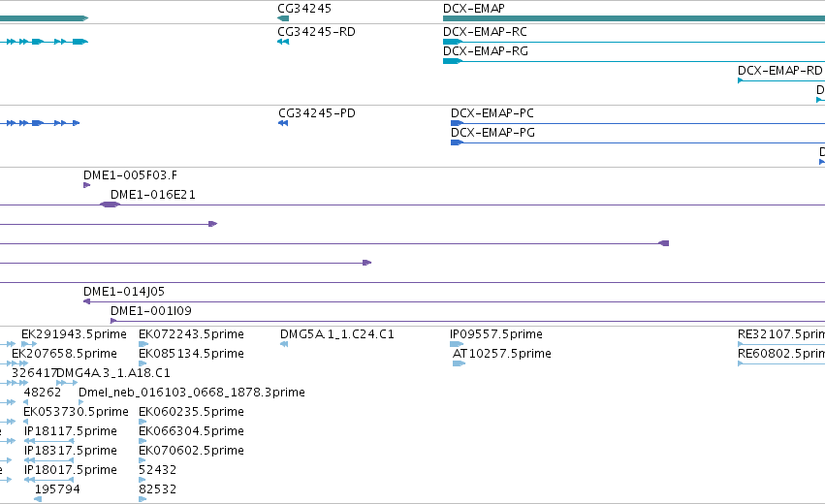Select EST RE32107.5prime
Screen dimensions: 825x504
[x=781, y=334]
